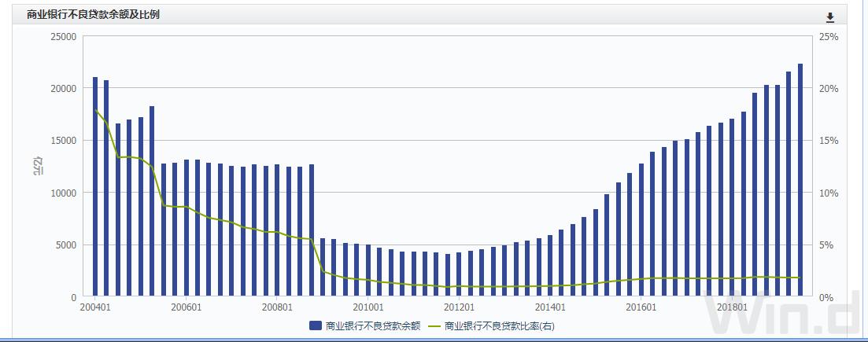
Task: Click the right axis value 25%
Action: 830,36
